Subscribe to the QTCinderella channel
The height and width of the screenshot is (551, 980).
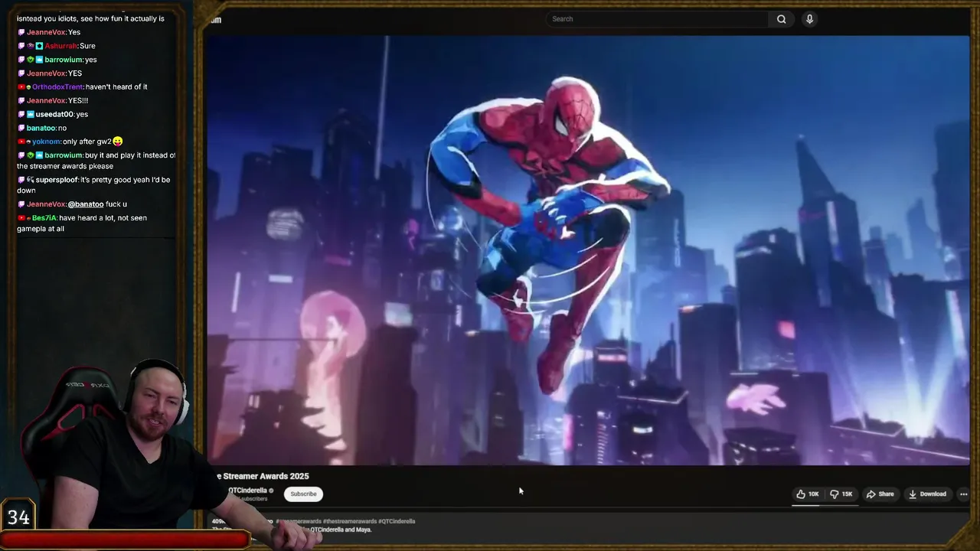(x=303, y=494)
